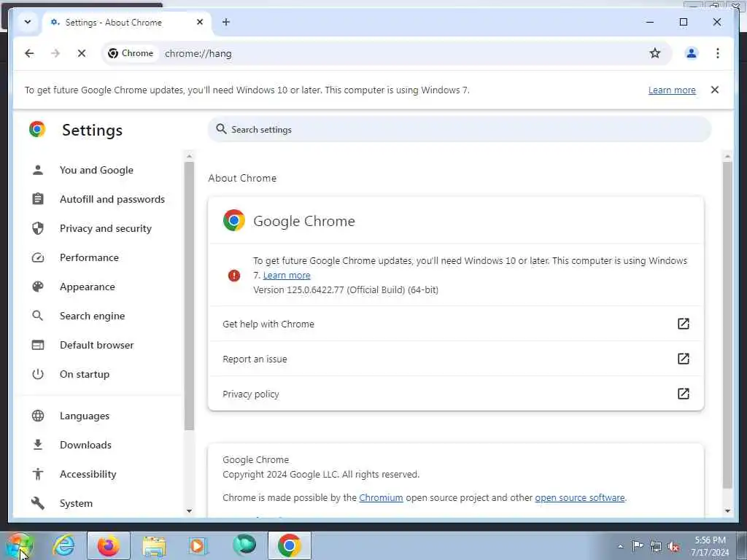Click the Chrome site info chip

131,53
